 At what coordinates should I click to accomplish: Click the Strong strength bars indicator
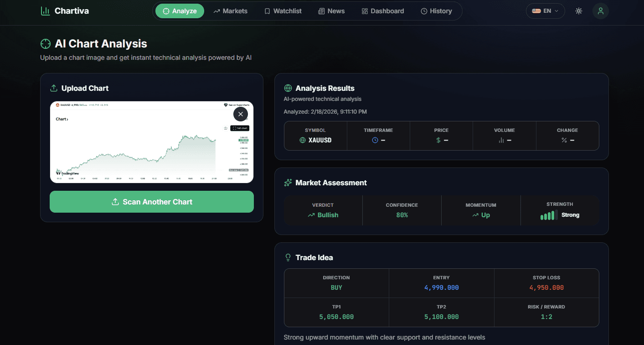pyautogui.click(x=547, y=215)
